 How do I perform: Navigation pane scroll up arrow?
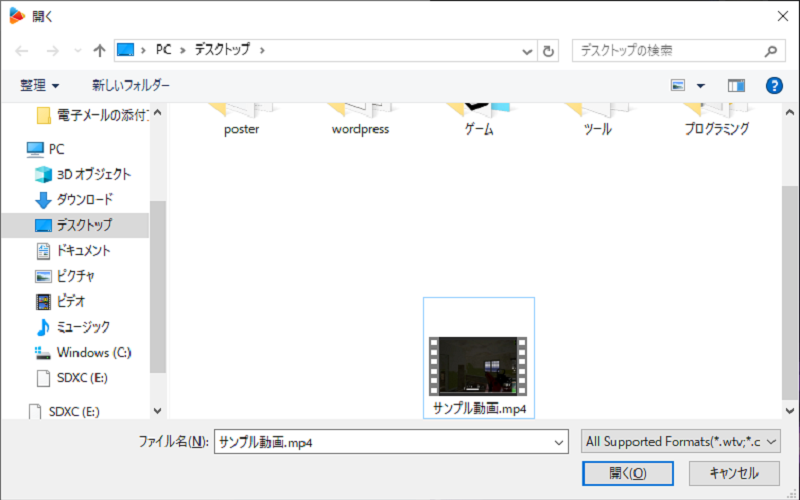pyautogui.click(x=158, y=113)
